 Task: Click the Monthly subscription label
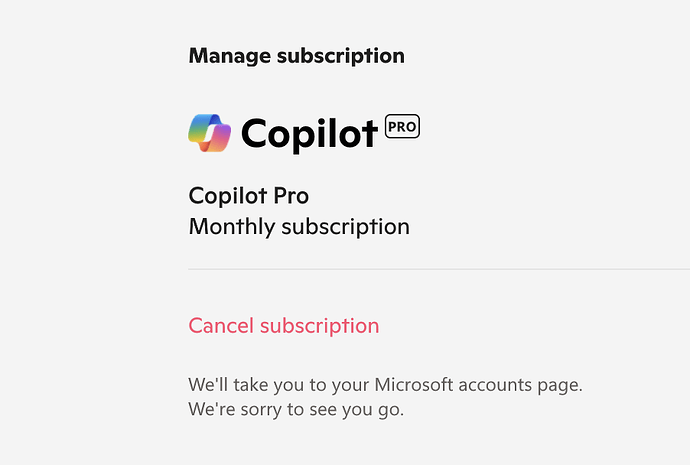click(x=299, y=227)
